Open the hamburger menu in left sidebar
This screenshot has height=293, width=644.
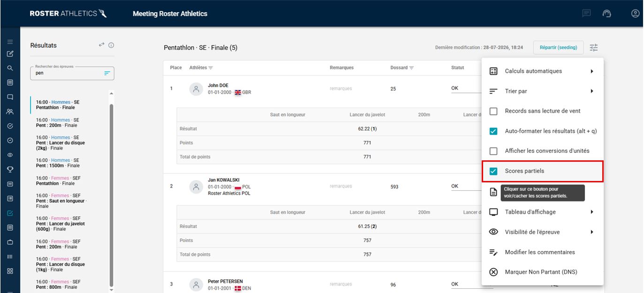[10, 42]
